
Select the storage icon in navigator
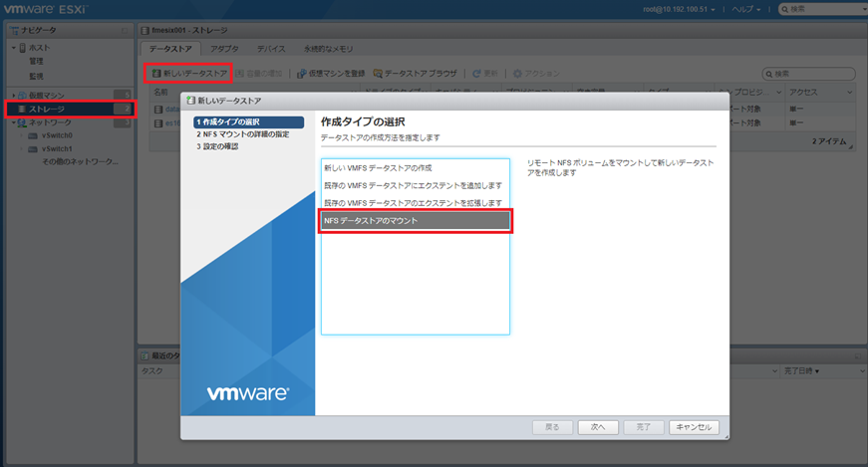click(21, 109)
